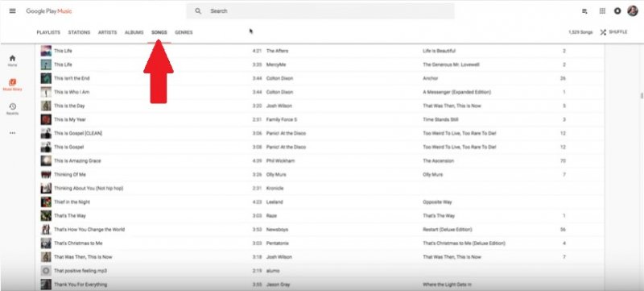Click the search magnifier icon
Viewport: 644px width, 291px height.
[198, 11]
